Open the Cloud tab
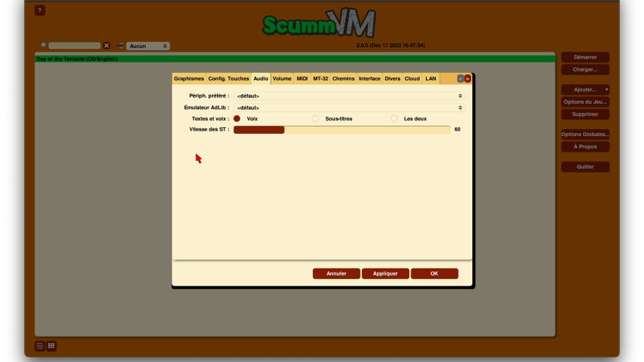This screenshot has width=644, height=362. (413, 78)
